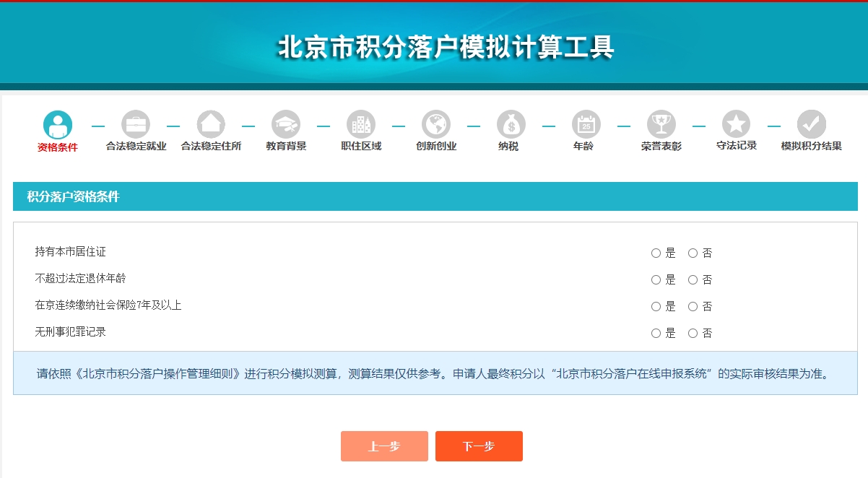The image size is (868, 478).
Task: Go to the 守法记录 step label
Action: click(737, 146)
